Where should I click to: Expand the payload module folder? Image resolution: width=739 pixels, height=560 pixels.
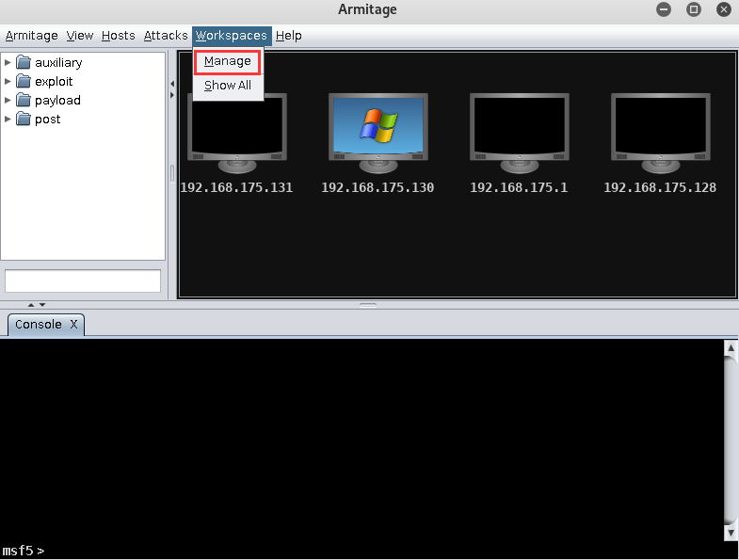pos(8,100)
